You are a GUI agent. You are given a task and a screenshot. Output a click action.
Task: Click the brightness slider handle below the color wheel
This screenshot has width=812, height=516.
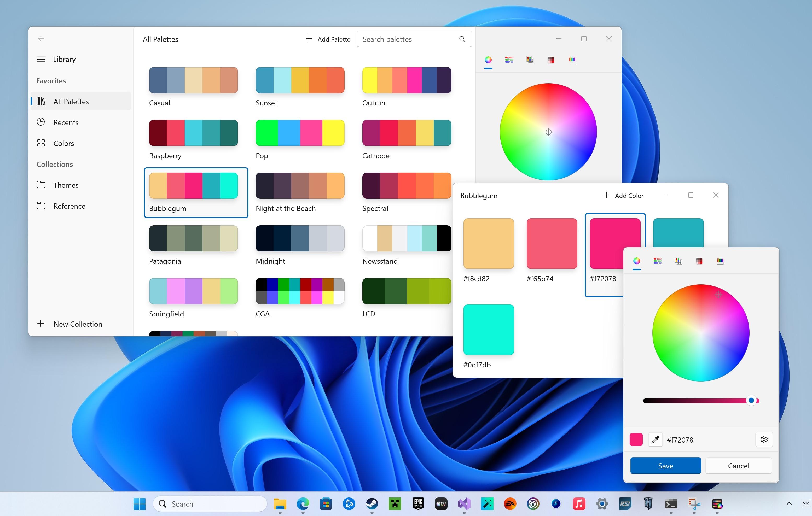click(751, 400)
